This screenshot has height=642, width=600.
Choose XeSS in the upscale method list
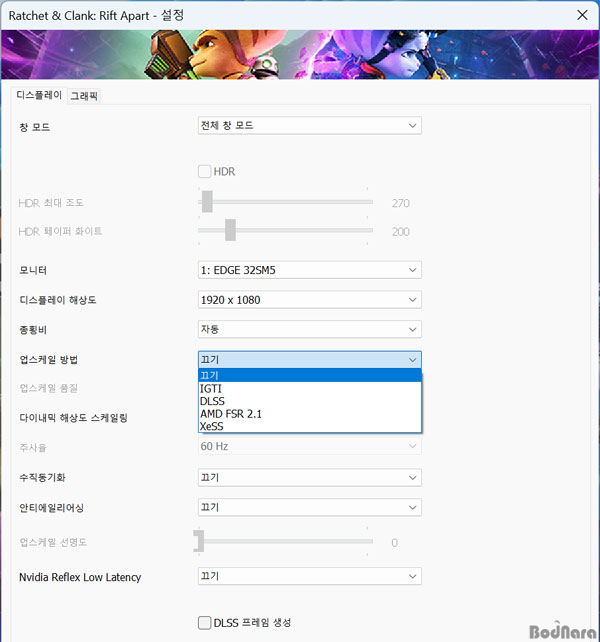coord(310,427)
